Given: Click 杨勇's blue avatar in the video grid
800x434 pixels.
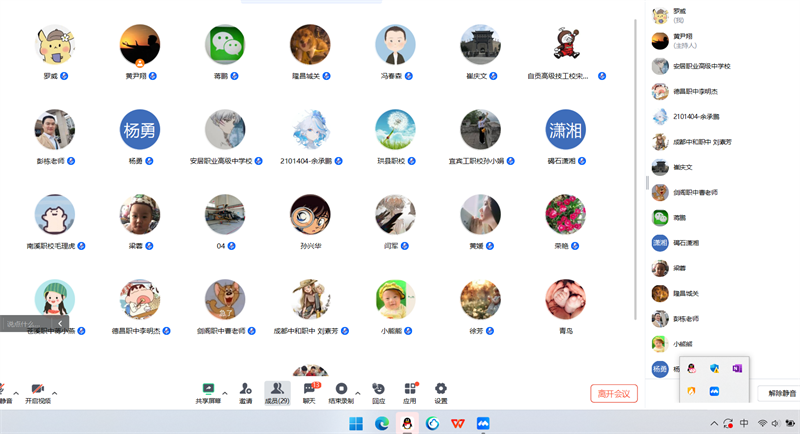Looking at the screenshot, I should pos(140,130).
